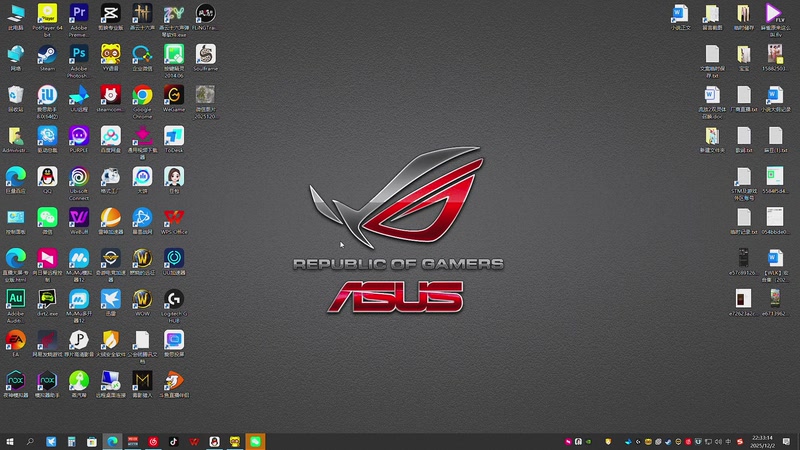Select the green WeChat desktop icon
800x450 pixels.
pos(47,221)
